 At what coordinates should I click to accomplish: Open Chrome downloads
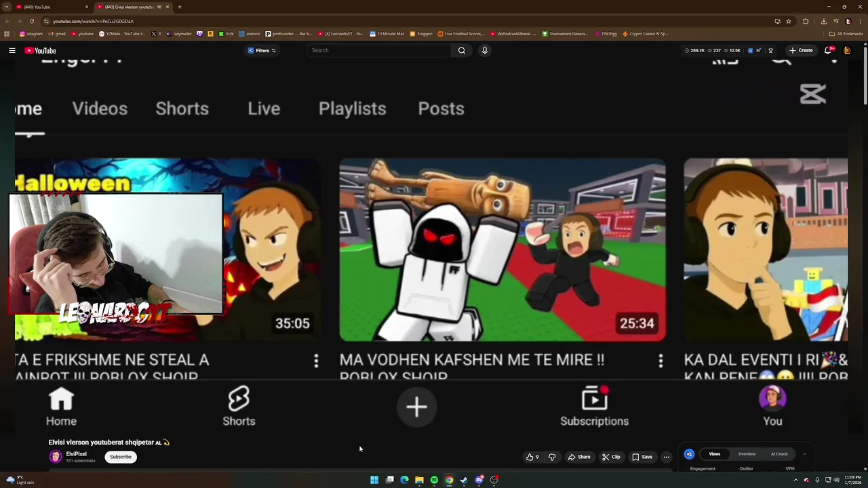point(823,21)
